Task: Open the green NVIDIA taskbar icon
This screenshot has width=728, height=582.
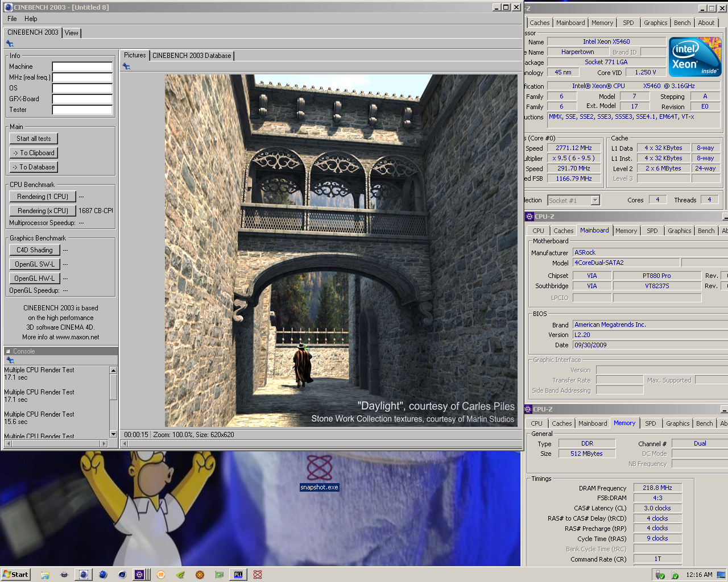Action: pos(180,575)
